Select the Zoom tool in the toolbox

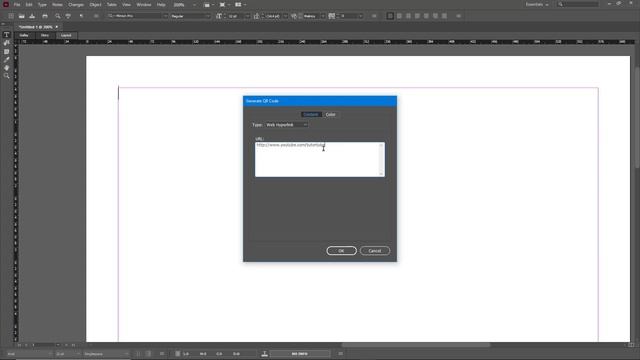(7, 76)
